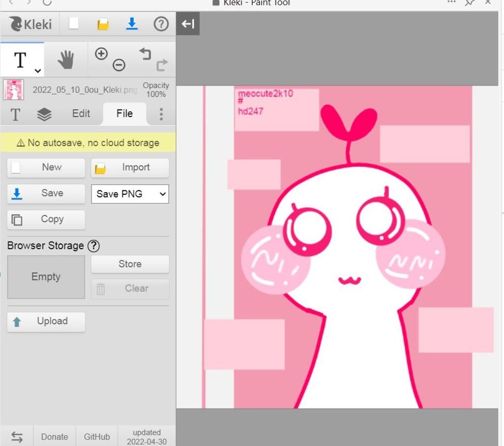
Task: Click the meocute2k10 text on the canvas
Action: 265,93
